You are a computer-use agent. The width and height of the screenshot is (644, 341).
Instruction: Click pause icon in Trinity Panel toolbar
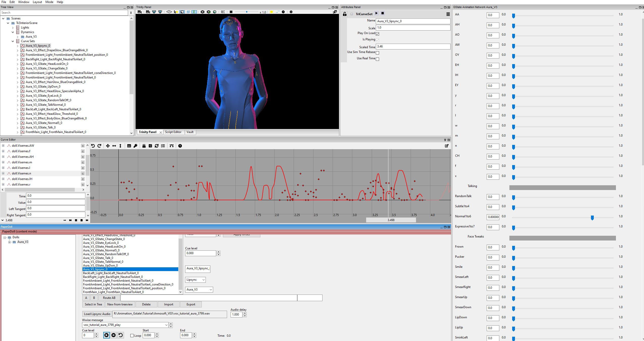231,12
